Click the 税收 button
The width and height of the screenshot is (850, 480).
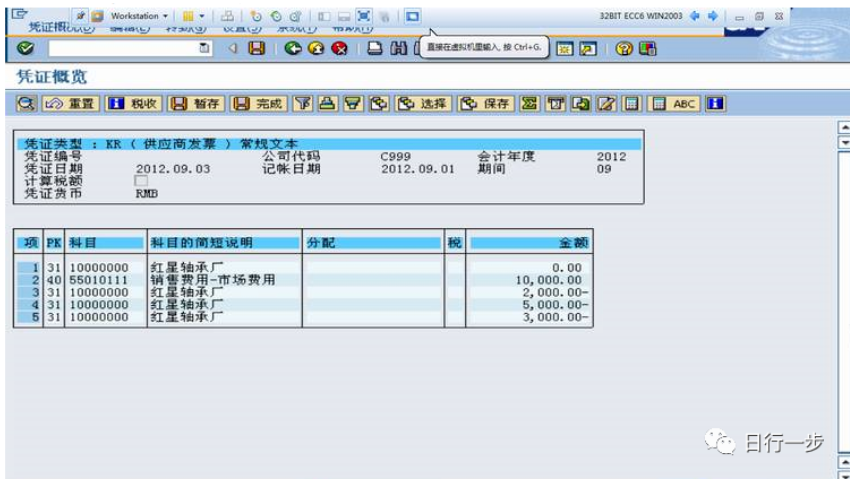[133, 103]
